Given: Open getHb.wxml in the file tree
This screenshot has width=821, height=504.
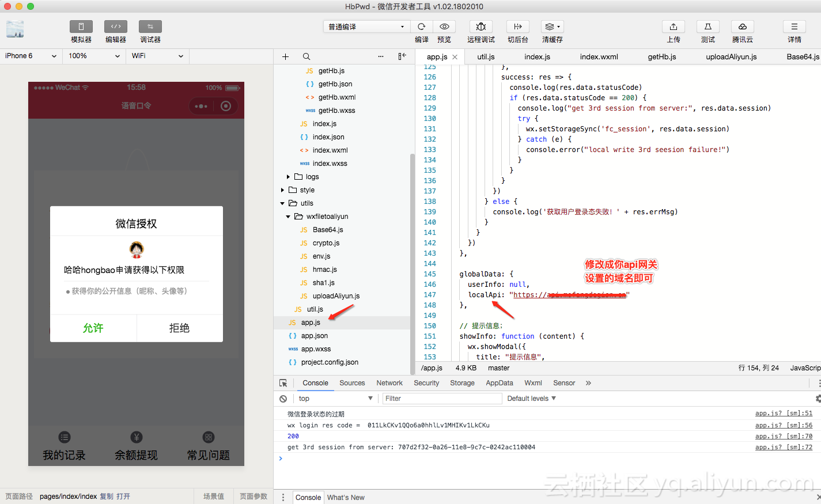Looking at the screenshot, I should [337, 97].
